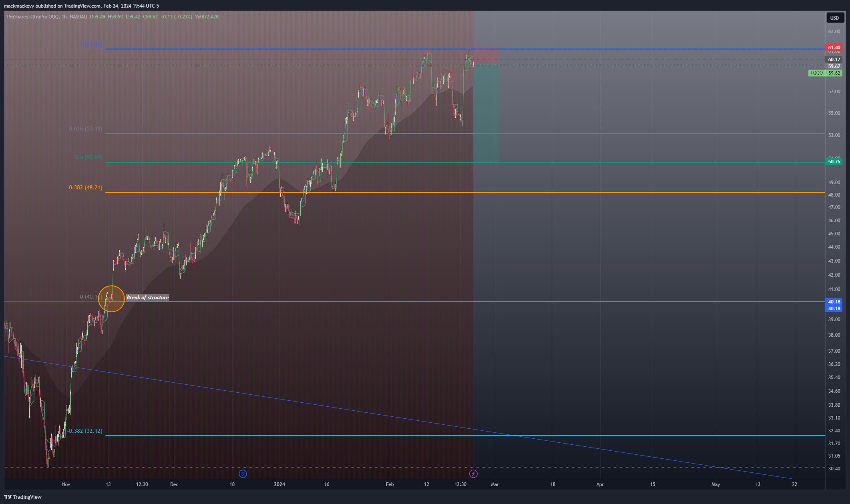The image size is (850, 504).
Task: Click the 48.00 price scale value
Action: click(x=834, y=195)
